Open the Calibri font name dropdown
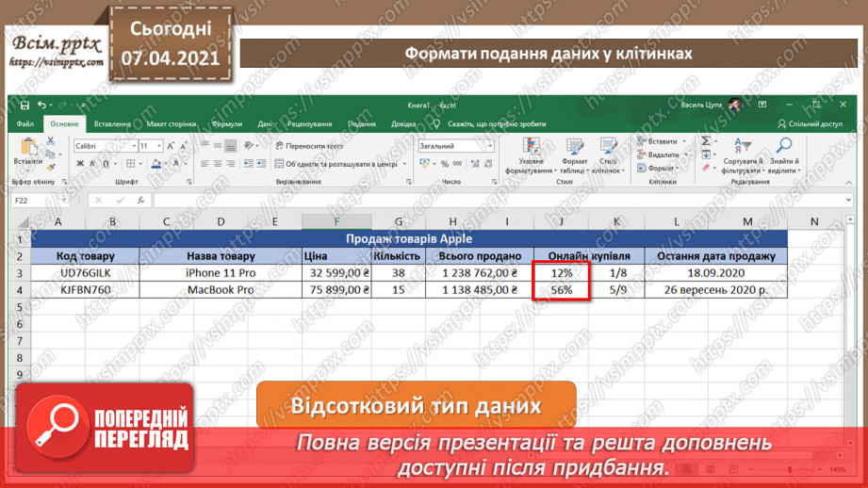This screenshot has width=868, height=488. coord(134,146)
